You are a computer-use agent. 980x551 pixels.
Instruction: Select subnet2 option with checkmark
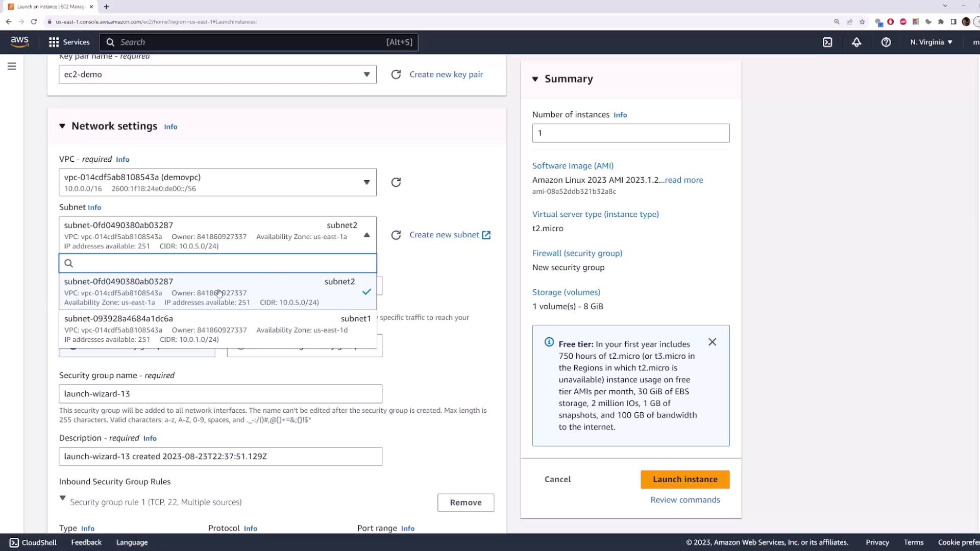[x=217, y=291]
